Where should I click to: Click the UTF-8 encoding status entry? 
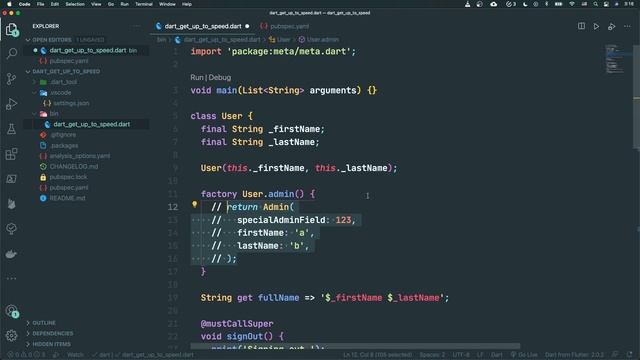461,355
